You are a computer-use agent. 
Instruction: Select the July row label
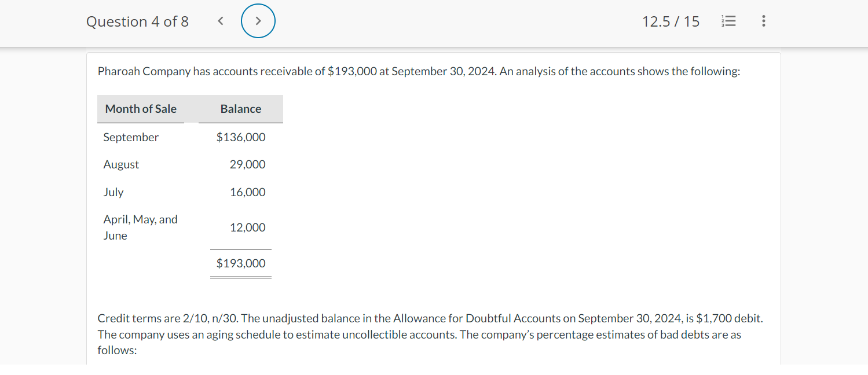113,192
